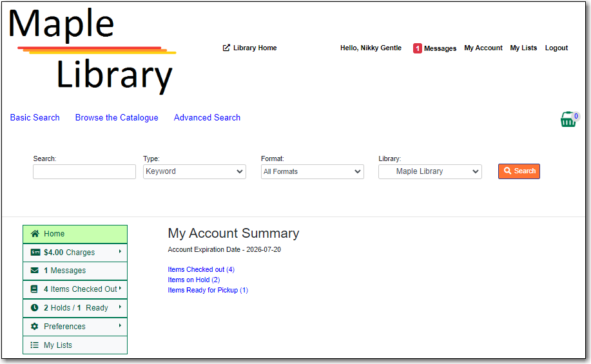The image size is (591, 364).
Task: Go to Browse the Catalogue
Action: pyautogui.click(x=117, y=117)
